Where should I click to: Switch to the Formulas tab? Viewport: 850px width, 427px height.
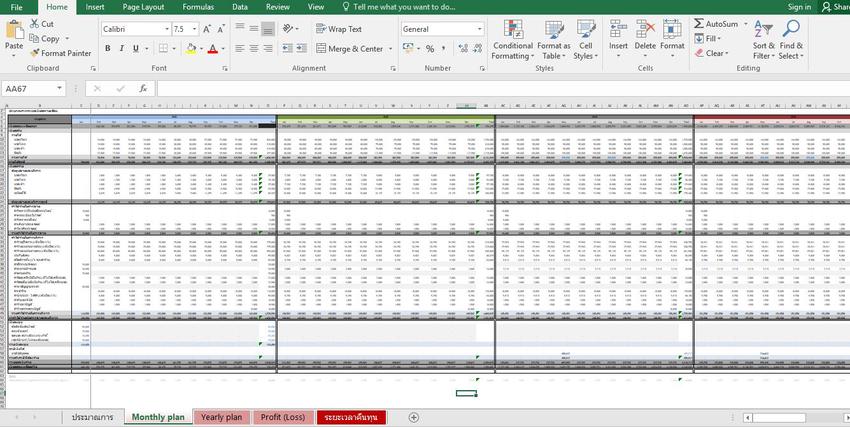pos(198,7)
